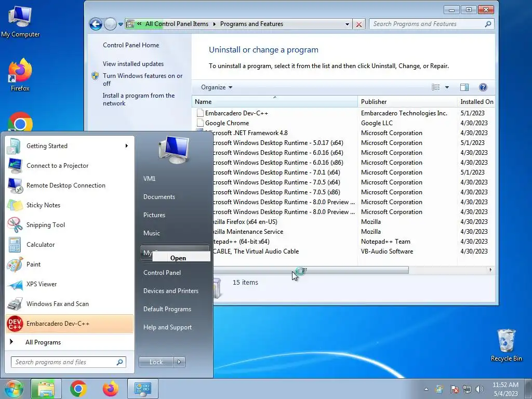Click the Search programs and files box
This screenshot has width=532, height=399.
(x=68, y=362)
